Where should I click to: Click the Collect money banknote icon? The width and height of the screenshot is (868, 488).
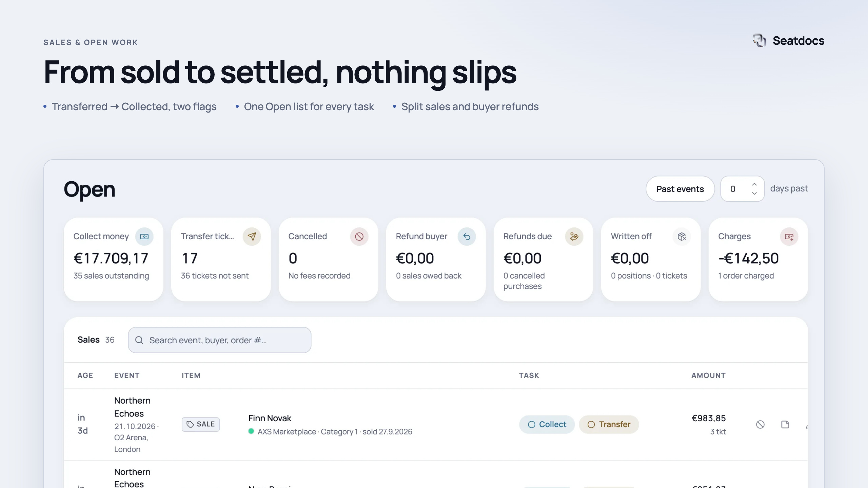(144, 237)
